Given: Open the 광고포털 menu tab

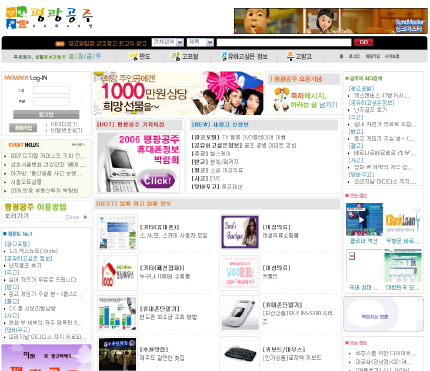Looking at the screenshot, I should pyautogui.click(x=184, y=56).
